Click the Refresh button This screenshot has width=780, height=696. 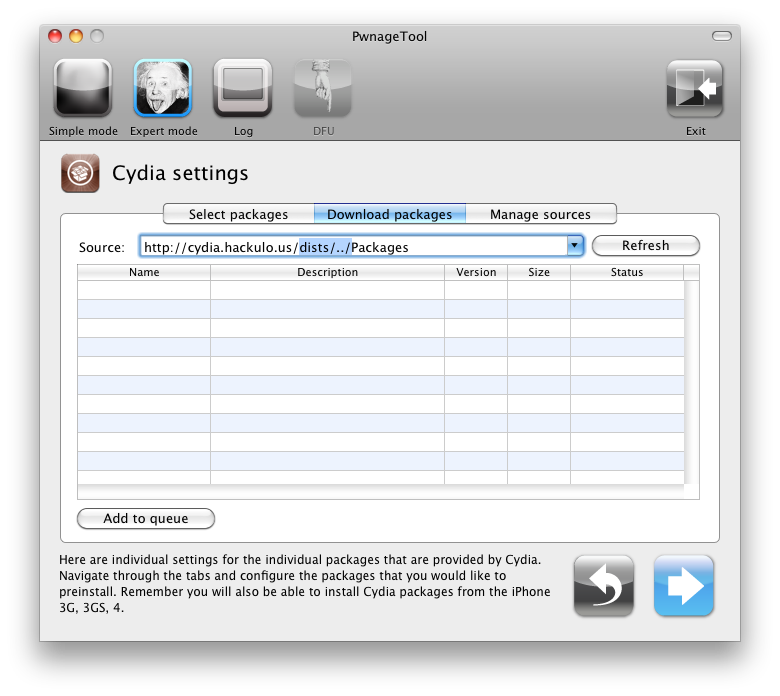click(646, 246)
